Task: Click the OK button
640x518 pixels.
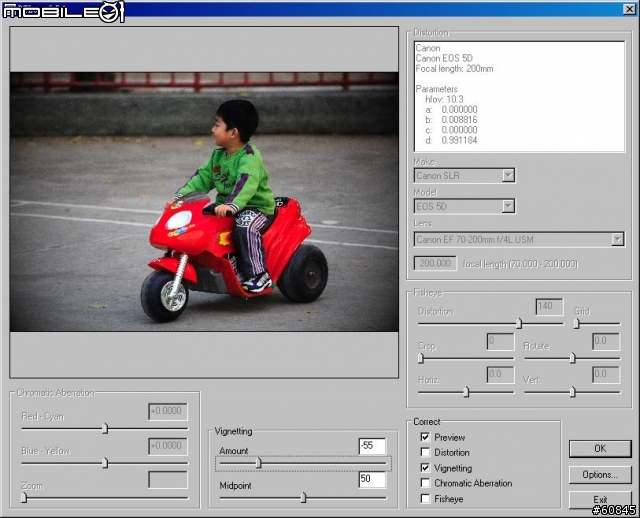Action: pyautogui.click(x=600, y=449)
